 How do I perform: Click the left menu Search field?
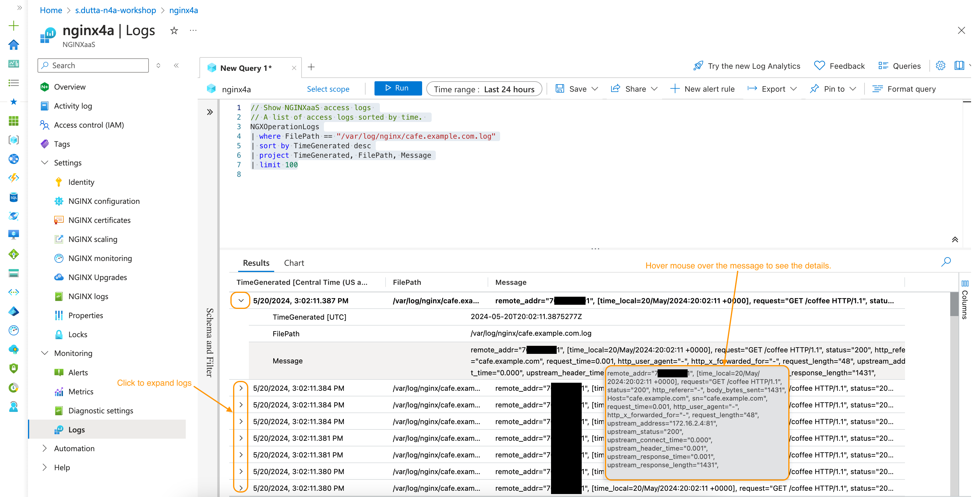click(x=93, y=65)
